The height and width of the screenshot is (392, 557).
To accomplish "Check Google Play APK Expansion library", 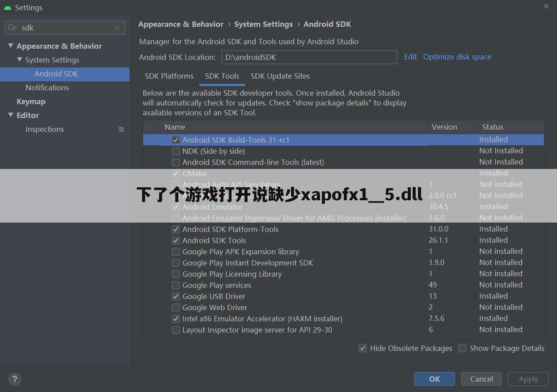I will 176,252.
